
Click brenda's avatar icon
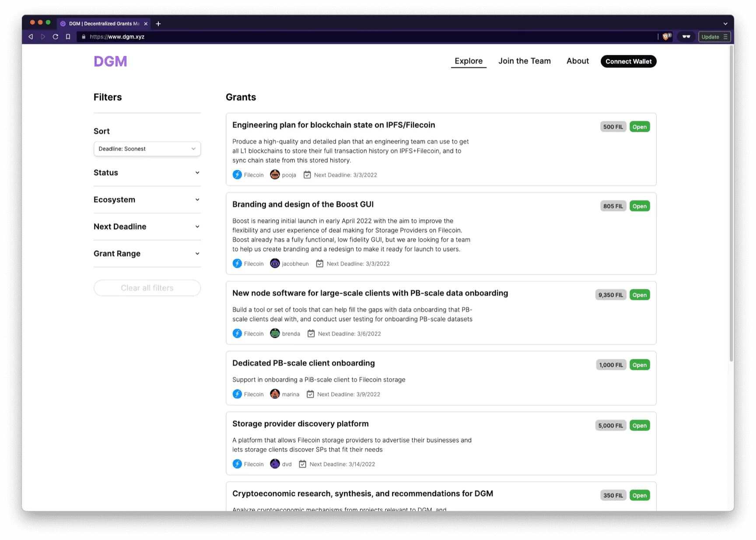275,333
